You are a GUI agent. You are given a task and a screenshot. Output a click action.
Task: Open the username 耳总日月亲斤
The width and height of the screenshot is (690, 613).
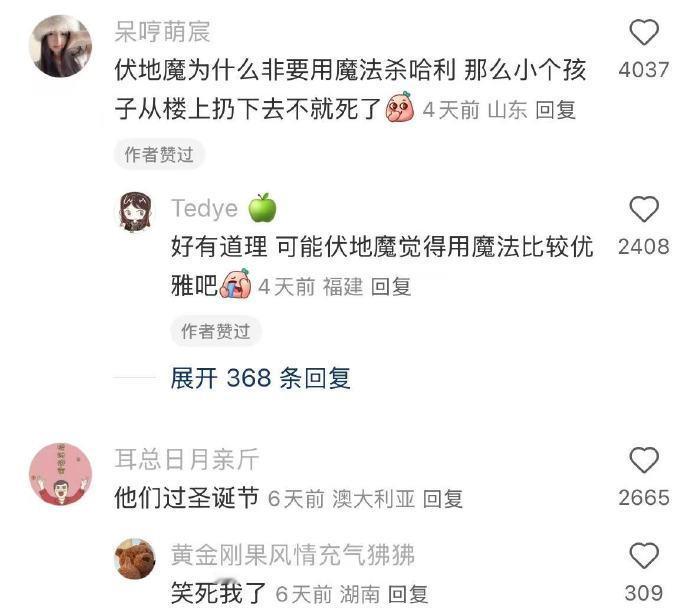[x=187, y=459]
